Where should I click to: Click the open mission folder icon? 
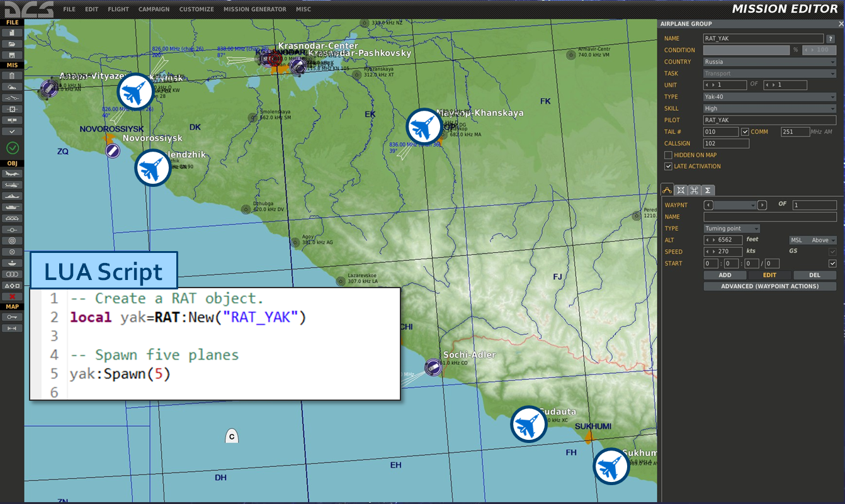12,44
